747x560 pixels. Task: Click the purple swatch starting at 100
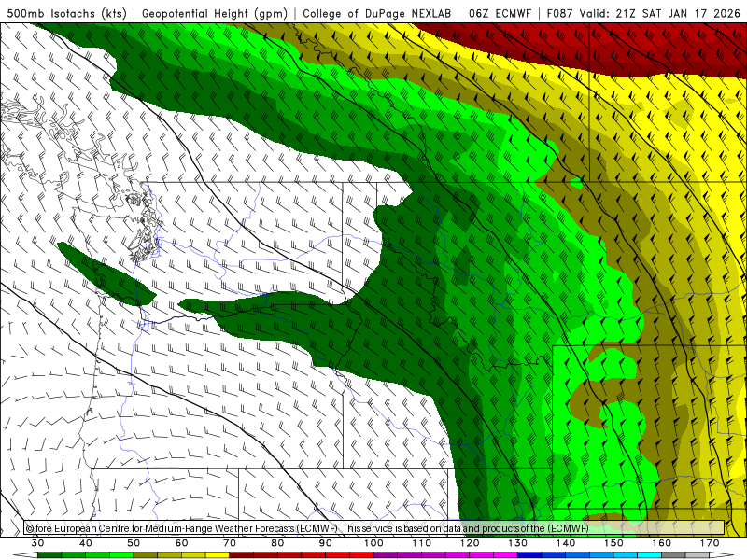coord(386,555)
